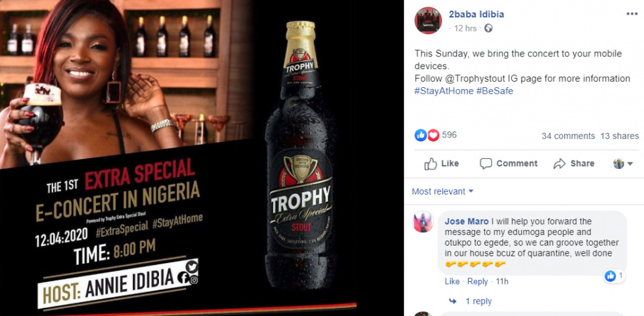Image resolution: width=644 pixels, height=316 pixels.
Task: Like Jose Maro's comment
Action: pyautogui.click(x=451, y=282)
